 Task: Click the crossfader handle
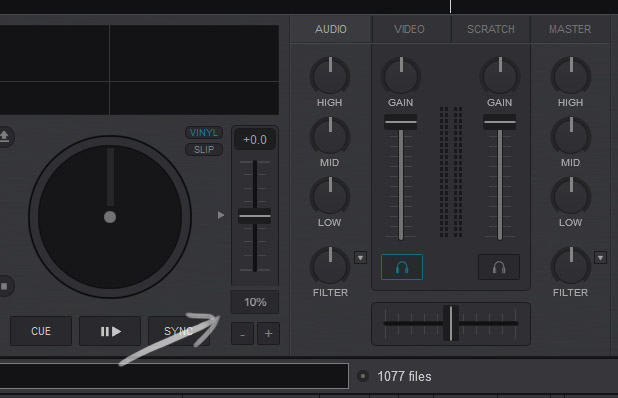point(451,323)
